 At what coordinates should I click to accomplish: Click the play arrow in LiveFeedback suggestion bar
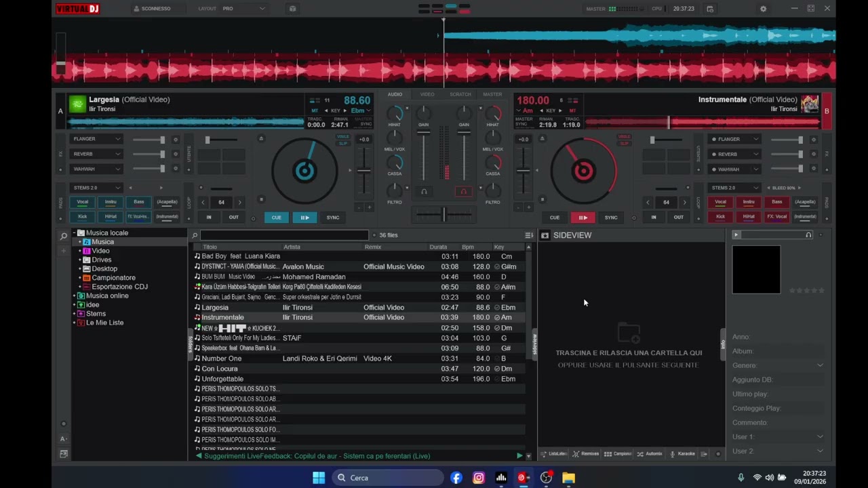click(520, 456)
